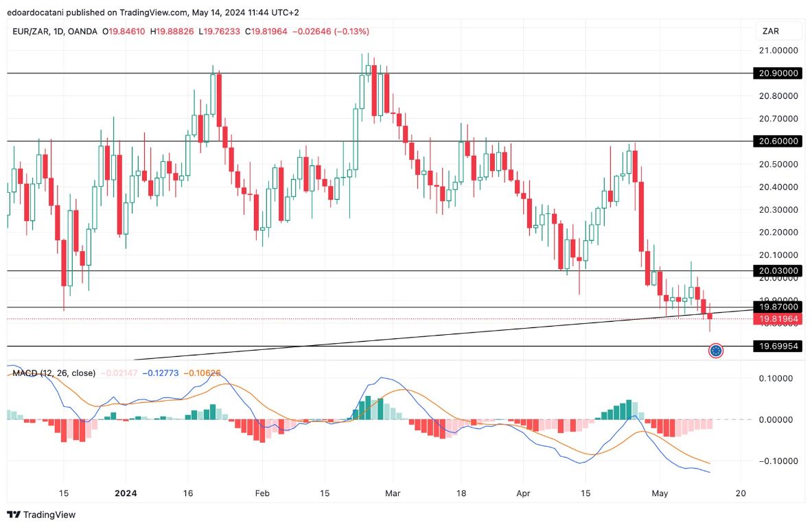The width and height of the screenshot is (812, 527).
Task: Click the ZAR currency label top right
Action: pyautogui.click(x=773, y=31)
